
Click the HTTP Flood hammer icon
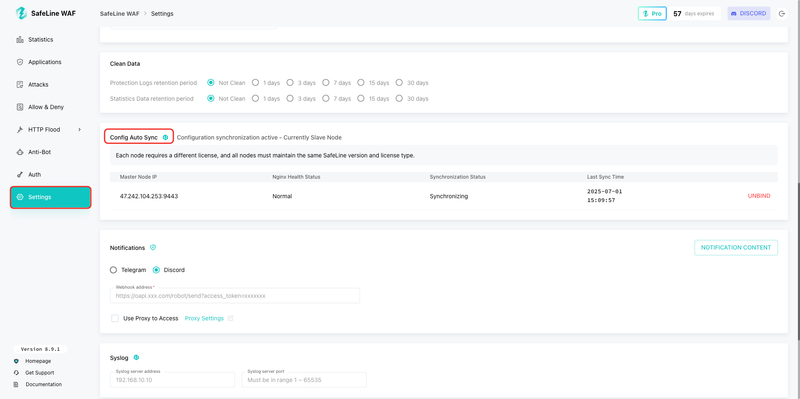20,130
